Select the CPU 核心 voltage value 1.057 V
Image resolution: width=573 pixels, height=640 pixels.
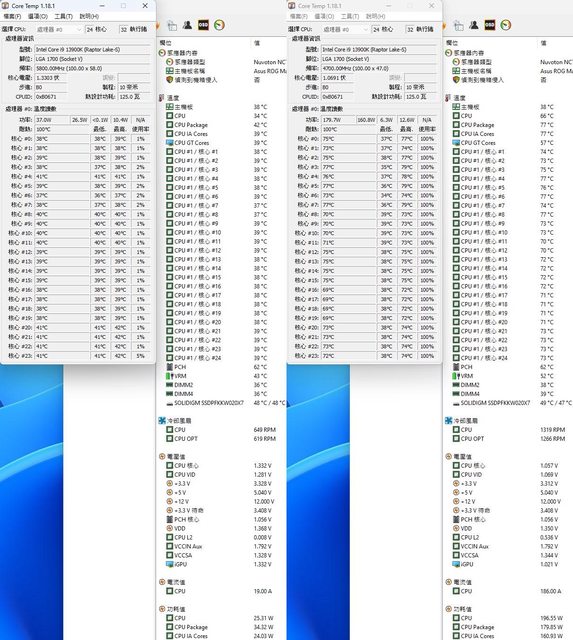pyautogui.click(x=549, y=465)
